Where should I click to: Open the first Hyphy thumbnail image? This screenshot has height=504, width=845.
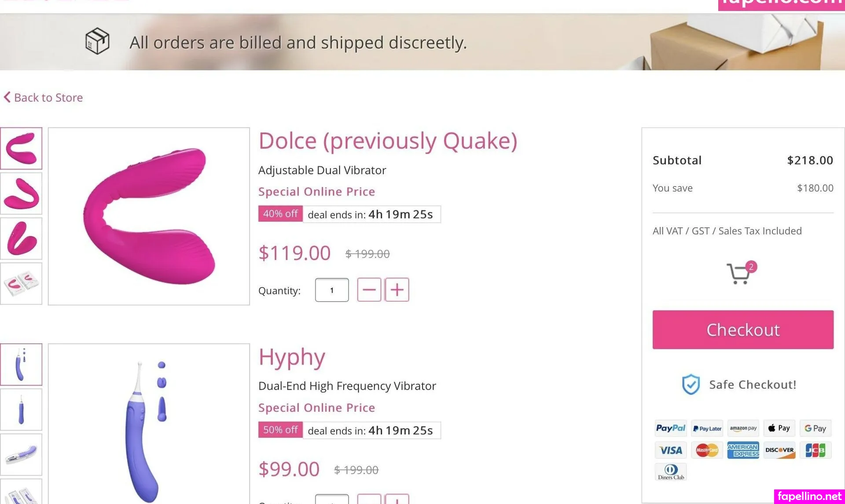click(21, 364)
